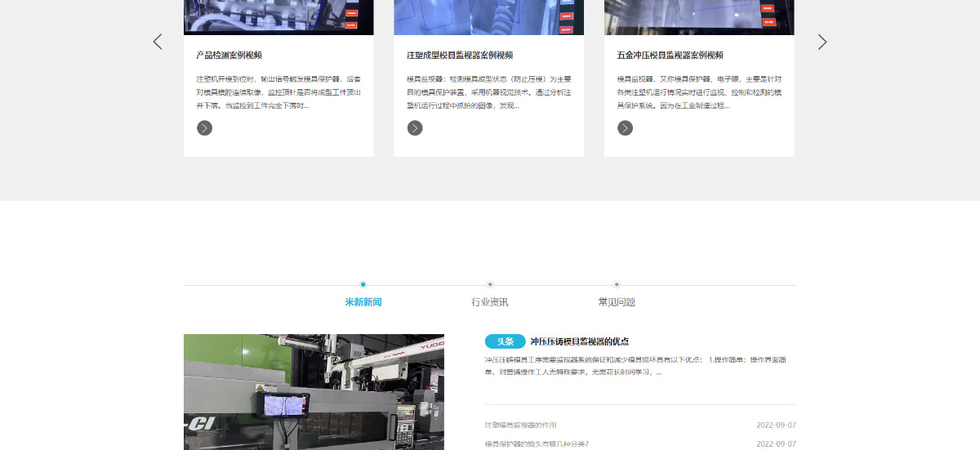Click the injection machine news photo

314,392
